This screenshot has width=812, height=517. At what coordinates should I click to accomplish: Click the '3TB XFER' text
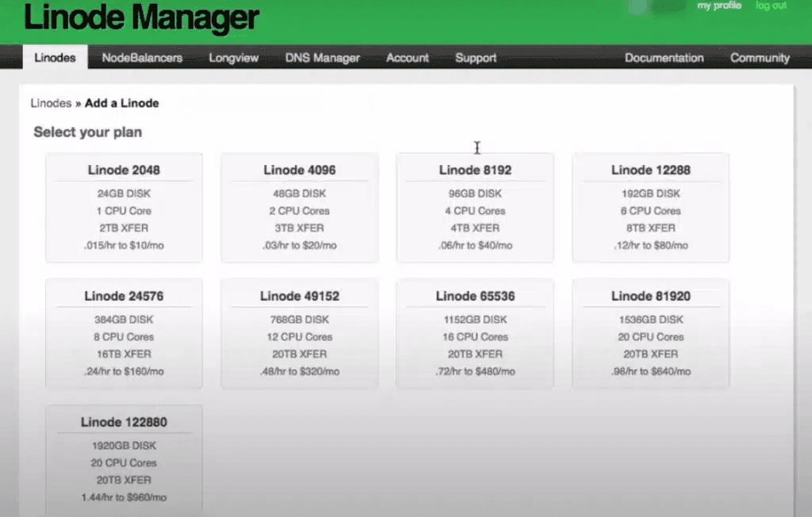[x=299, y=228]
